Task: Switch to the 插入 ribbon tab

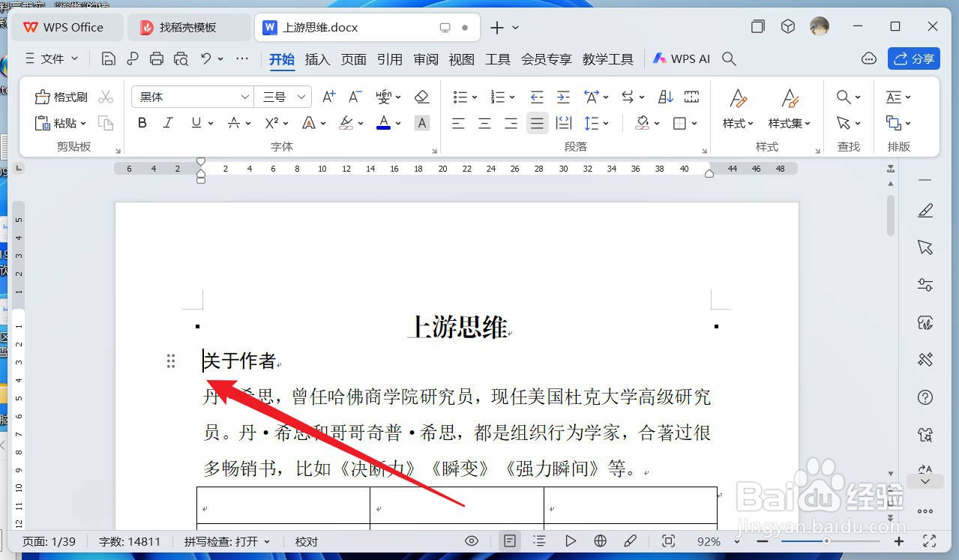Action: [x=317, y=59]
